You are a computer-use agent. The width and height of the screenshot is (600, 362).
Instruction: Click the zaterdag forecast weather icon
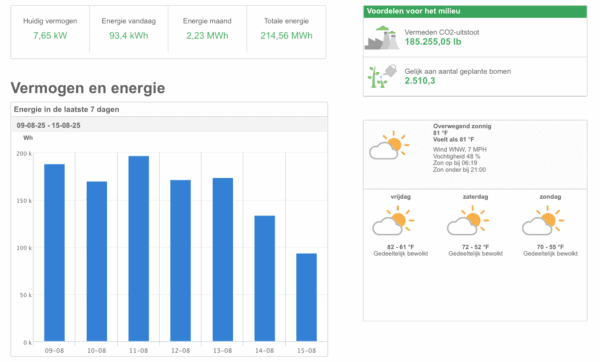(x=468, y=220)
